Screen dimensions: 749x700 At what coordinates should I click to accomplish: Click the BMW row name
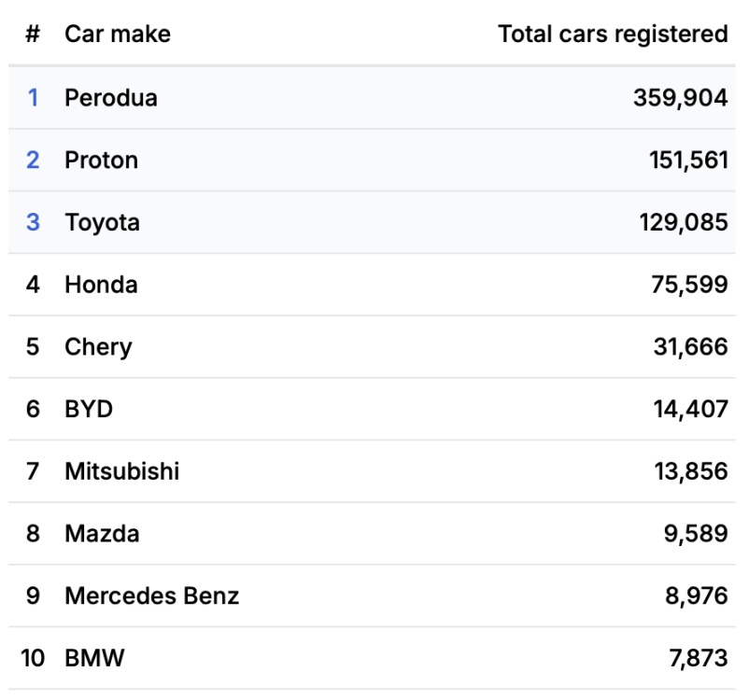point(94,658)
